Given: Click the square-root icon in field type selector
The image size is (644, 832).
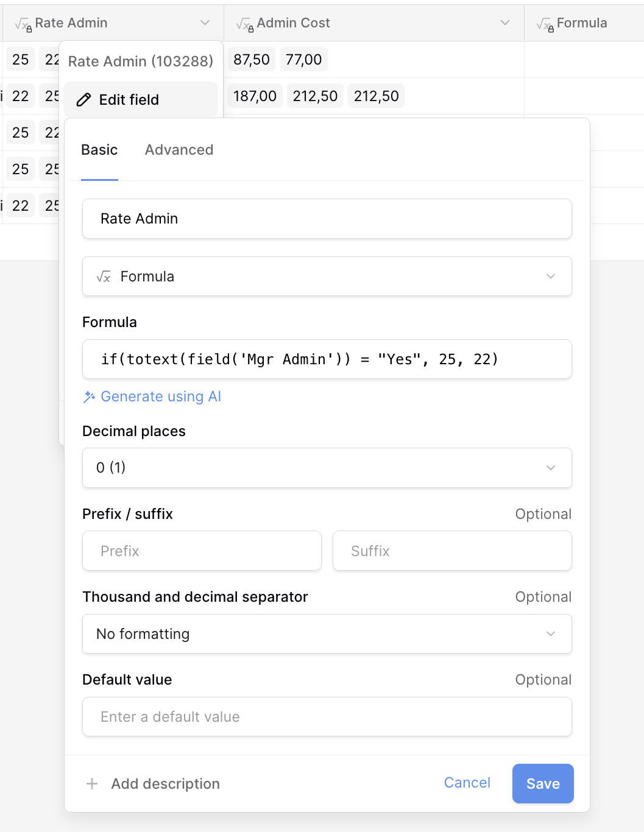Looking at the screenshot, I should pyautogui.click(x=104, y=277).
